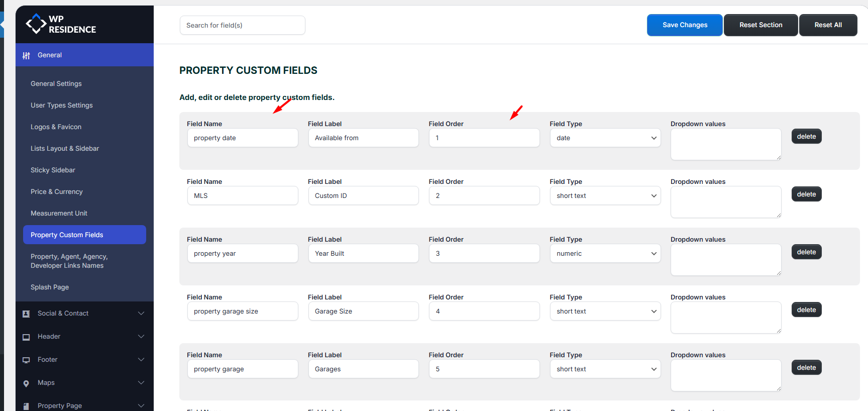Open Price & Currency settings
Image resolution: width=868 pixels, height=411 pixels.
click(x=57, y=192)
